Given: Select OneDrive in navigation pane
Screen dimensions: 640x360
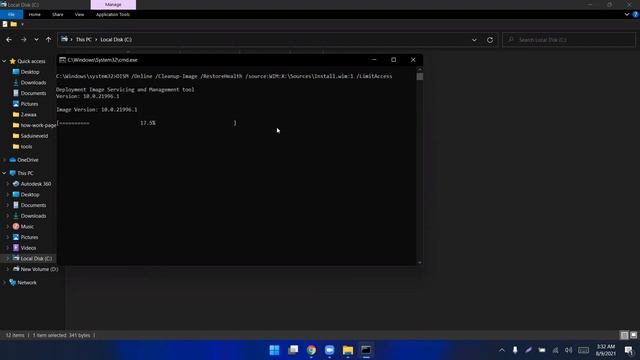Looking at the screenshot, I should pos(28,160).
